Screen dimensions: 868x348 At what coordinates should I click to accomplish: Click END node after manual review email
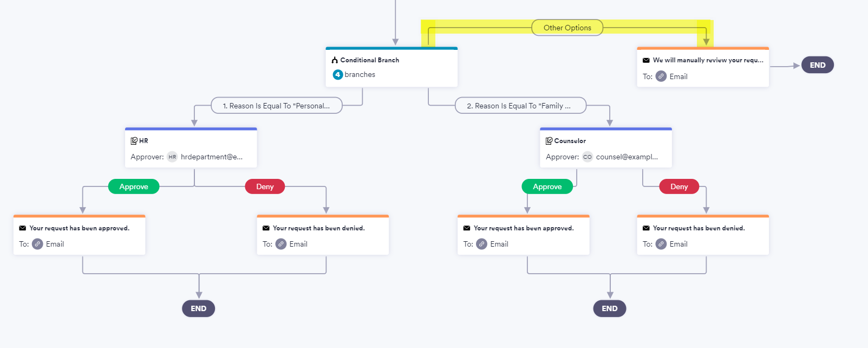(x=817, y=65)
